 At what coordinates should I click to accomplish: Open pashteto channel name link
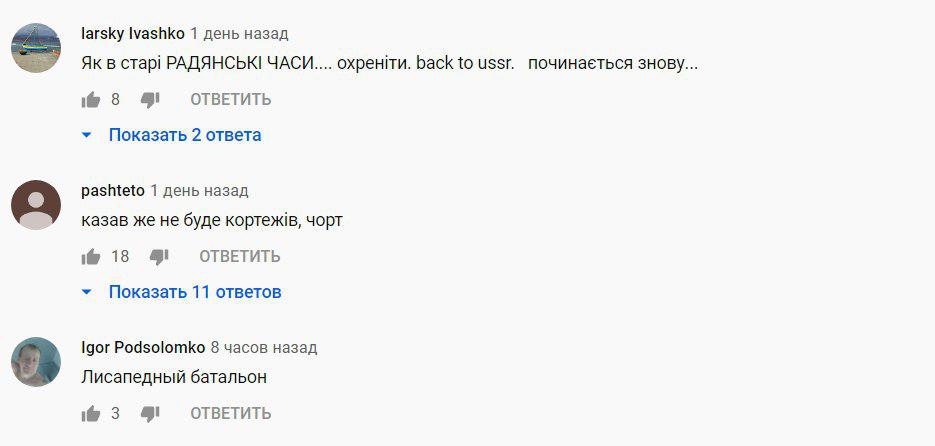[x=113, y=190]
